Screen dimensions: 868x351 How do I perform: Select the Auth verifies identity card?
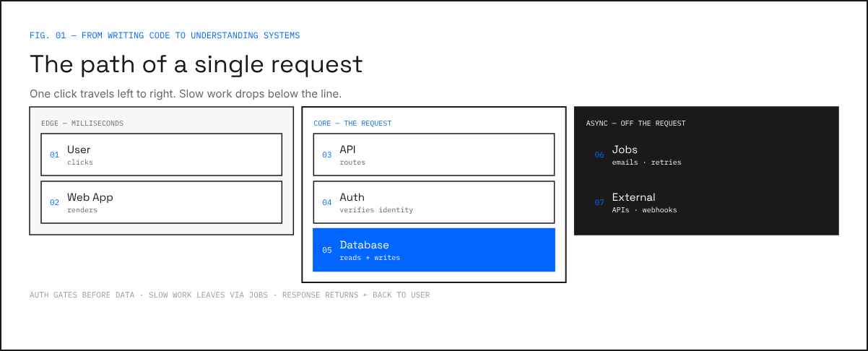(434, 202)
